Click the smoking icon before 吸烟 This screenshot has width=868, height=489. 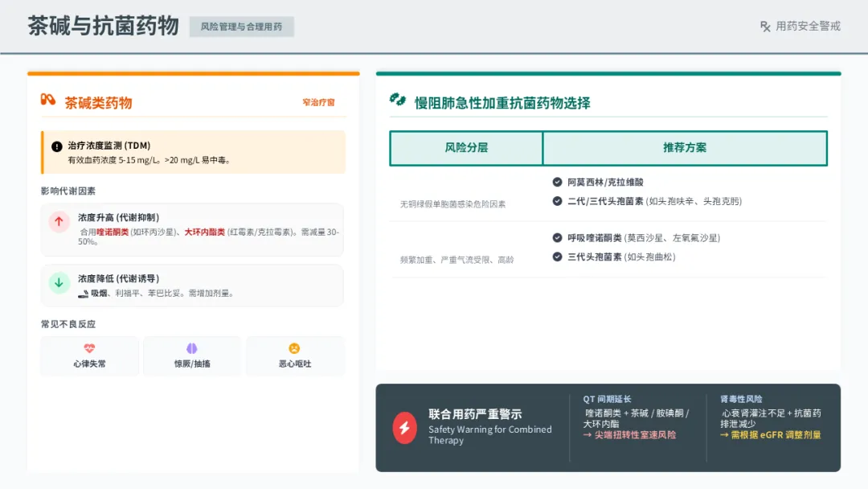tap(83, 294)
